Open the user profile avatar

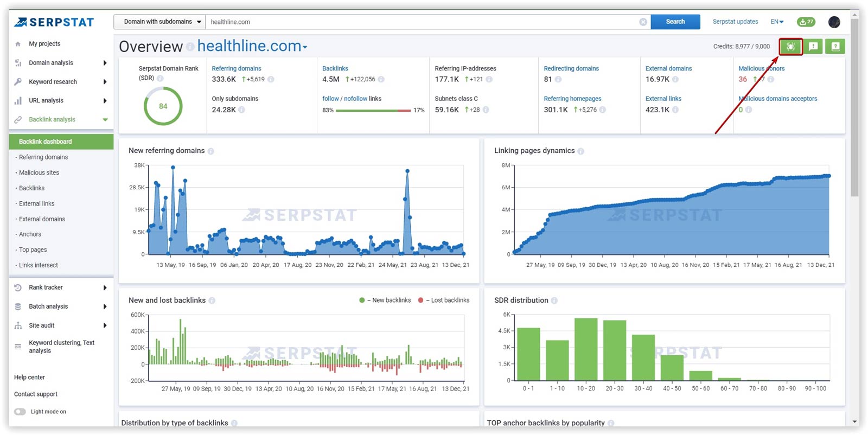pyautogui.click(x=834, y=22)
